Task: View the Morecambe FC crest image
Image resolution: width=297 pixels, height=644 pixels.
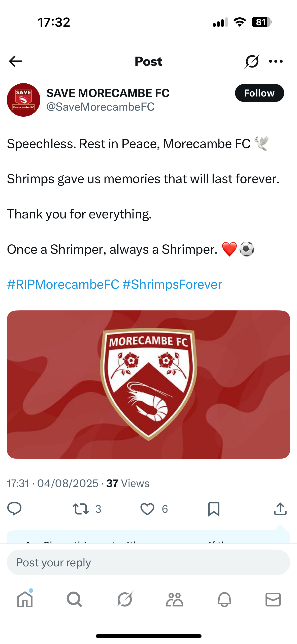Action: coord(148,384)
